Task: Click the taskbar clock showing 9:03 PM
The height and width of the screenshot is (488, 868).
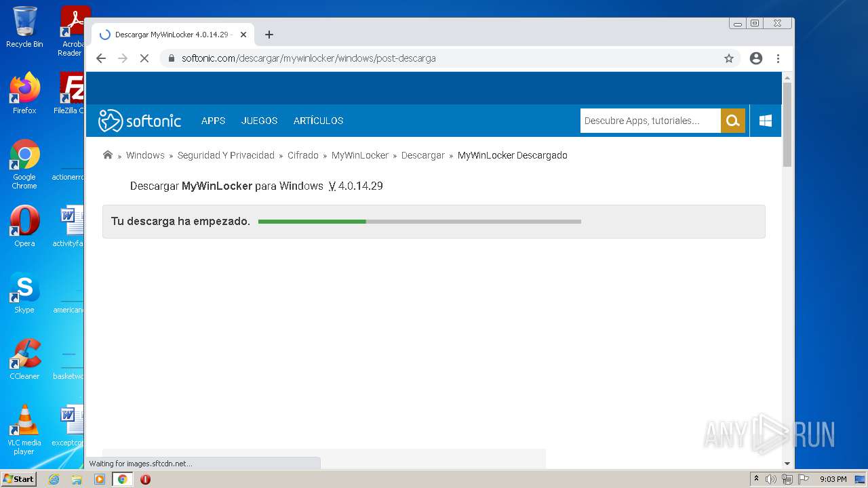Action: [833, 479]
